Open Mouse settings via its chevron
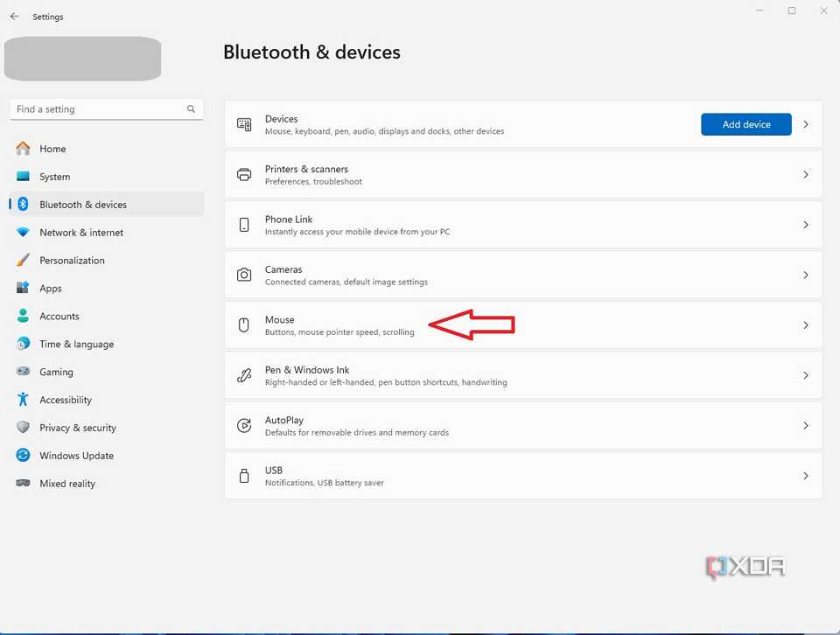Viewport: 840px width, 635px height. tap(806, 325)
